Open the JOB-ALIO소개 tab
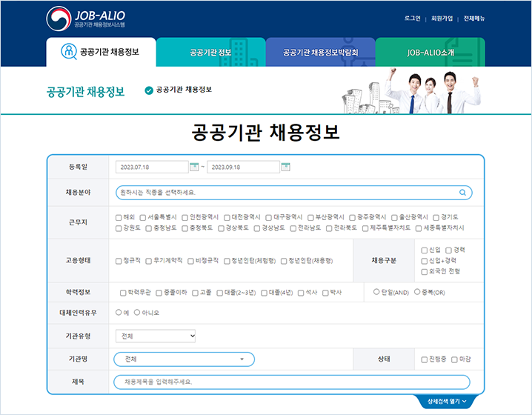The image size is (532, 415). [430, 53]
